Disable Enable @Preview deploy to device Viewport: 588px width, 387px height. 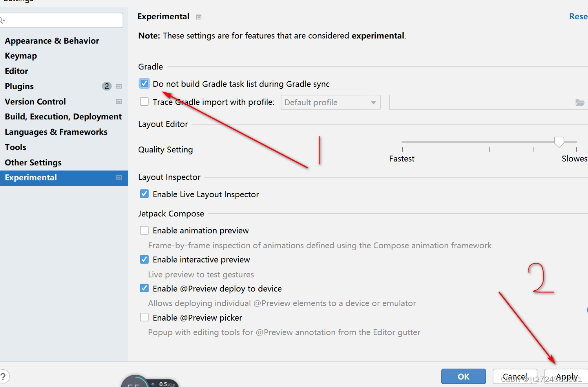click(144, 288)
